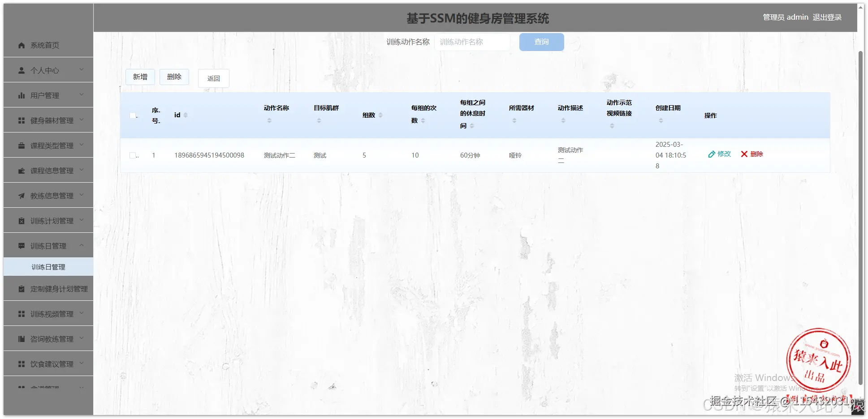Click the icon next to 定制健身计划管理
The width and height of the screenshot is (868, 419).
21,288
